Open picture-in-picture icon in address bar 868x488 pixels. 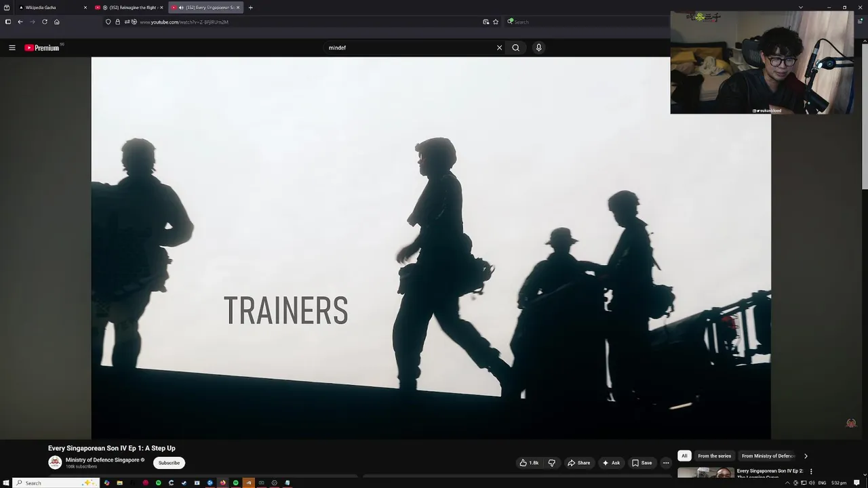coord(486,22)
